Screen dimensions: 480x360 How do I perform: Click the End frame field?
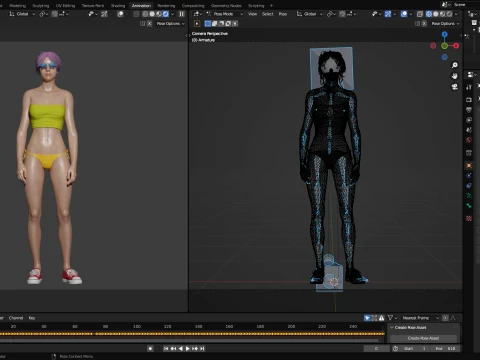tap(445, 349)
